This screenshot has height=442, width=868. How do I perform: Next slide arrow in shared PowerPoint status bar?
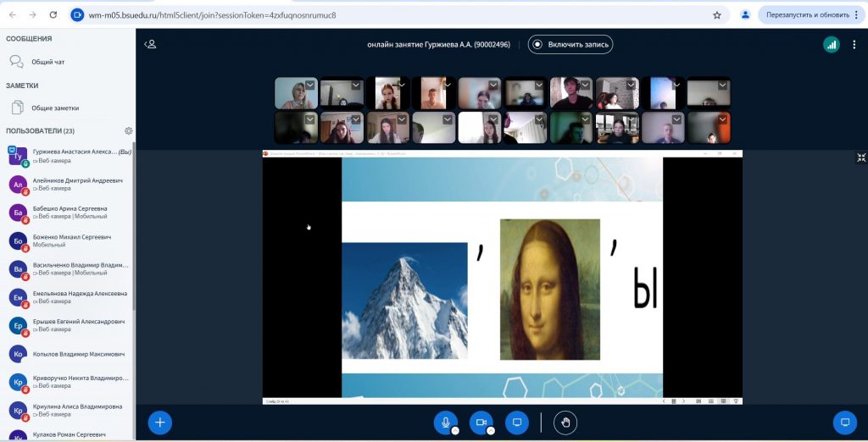click(684, 401)
